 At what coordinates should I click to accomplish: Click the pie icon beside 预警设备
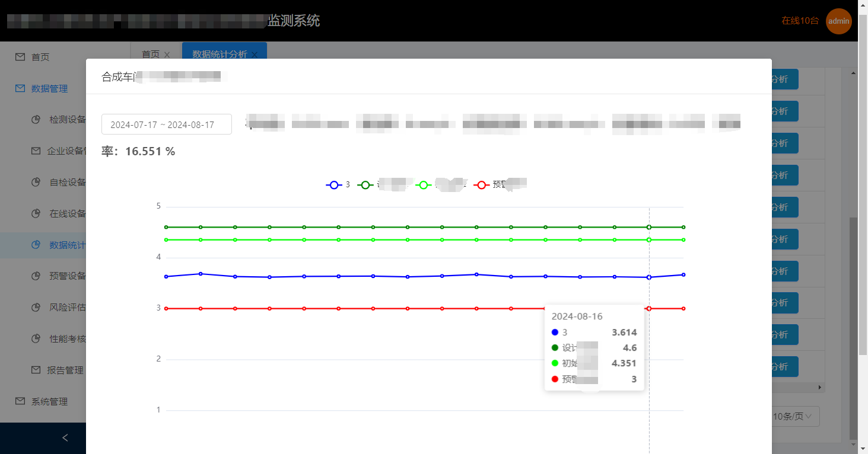(36, 276)
